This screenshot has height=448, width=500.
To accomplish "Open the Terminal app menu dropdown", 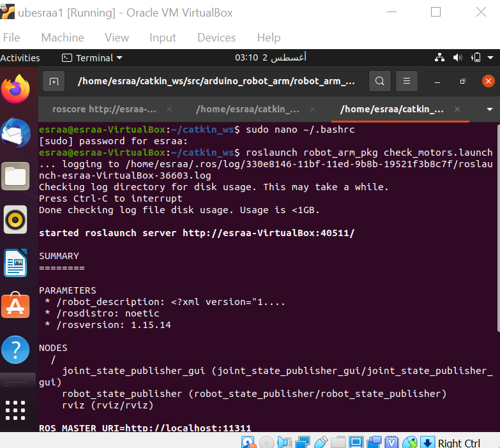I will pyautogui.click(x=92, y=57).
